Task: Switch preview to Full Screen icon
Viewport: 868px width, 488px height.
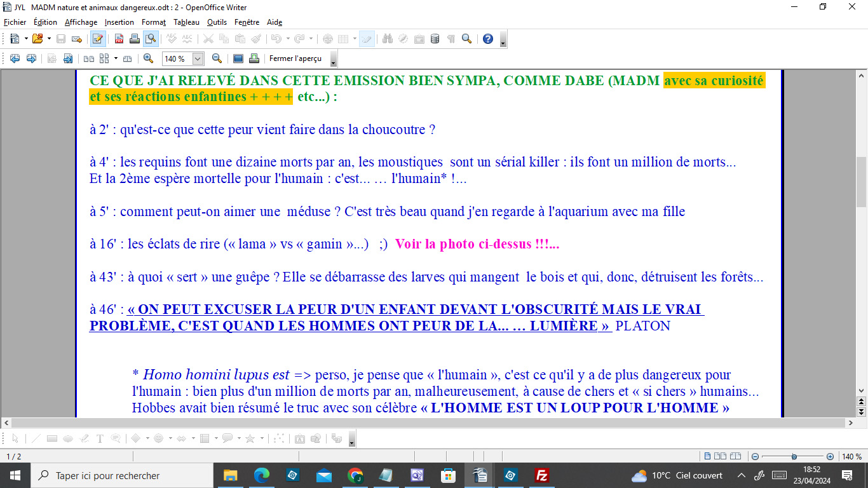Action: [x=238, y=58]
